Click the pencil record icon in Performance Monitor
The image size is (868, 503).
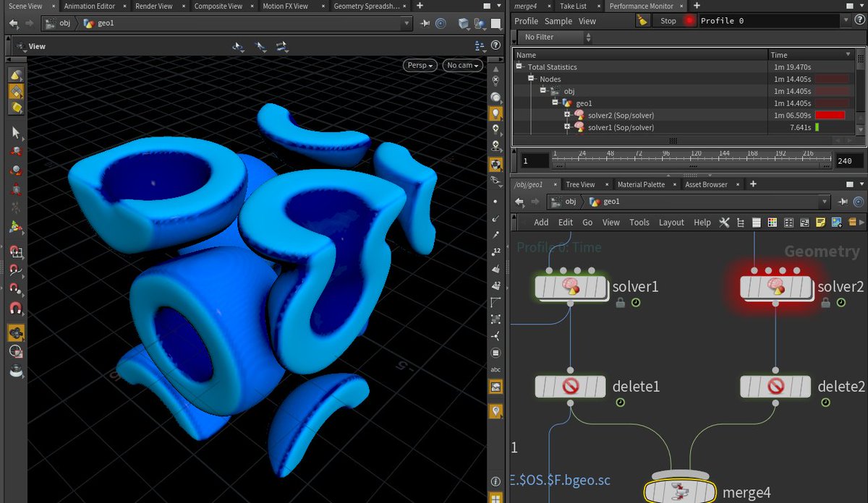642,21
